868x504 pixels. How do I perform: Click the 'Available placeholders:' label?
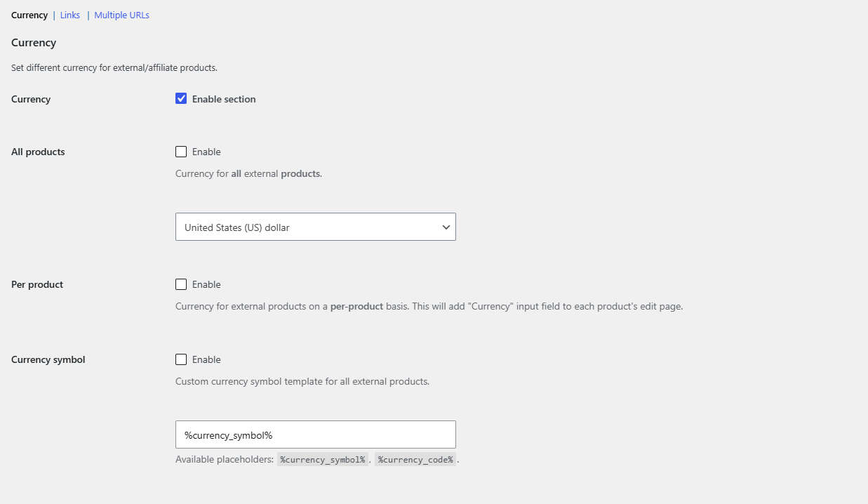point(225,460)
